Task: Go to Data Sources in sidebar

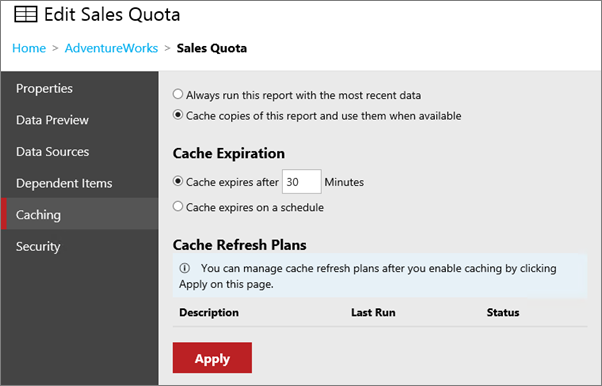Action: (x=79, y=151)
